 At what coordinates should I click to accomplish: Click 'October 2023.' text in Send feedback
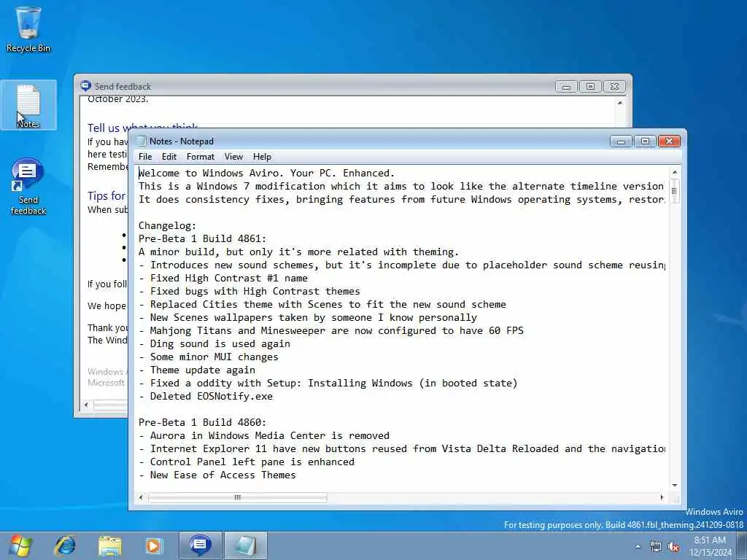tap(117, 99)
